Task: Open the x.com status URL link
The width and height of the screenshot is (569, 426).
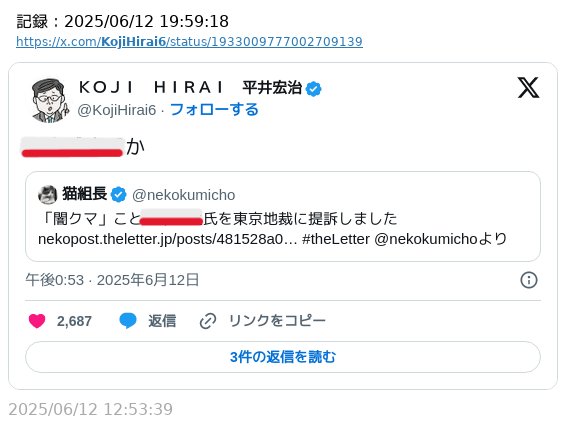Action: coord(189,42)
